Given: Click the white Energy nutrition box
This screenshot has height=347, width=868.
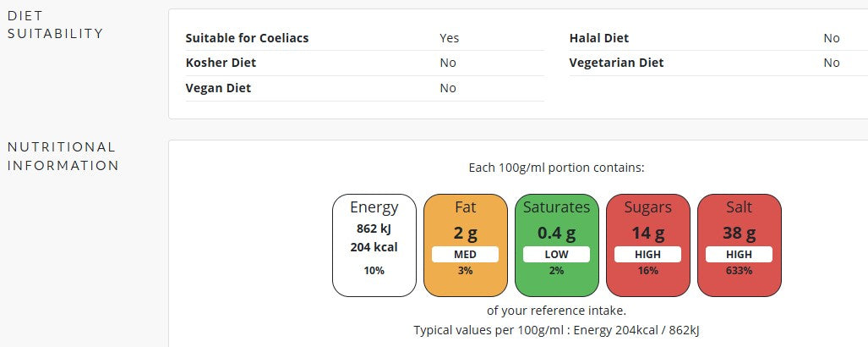Looking at the screenshot, I should [x=374, y=245].
